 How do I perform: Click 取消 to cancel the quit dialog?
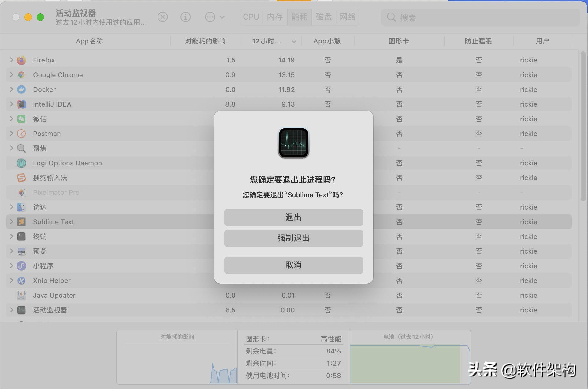tap(294, 265)
